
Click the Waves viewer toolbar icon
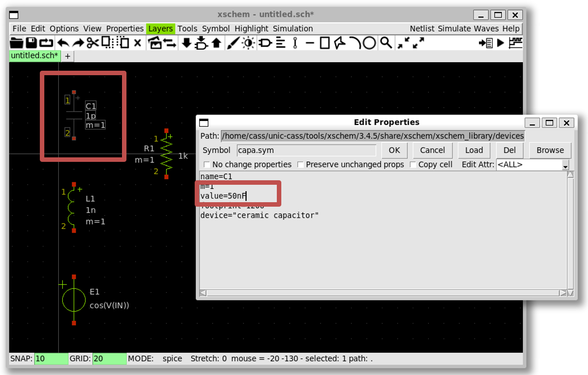(x=515, y=43)
